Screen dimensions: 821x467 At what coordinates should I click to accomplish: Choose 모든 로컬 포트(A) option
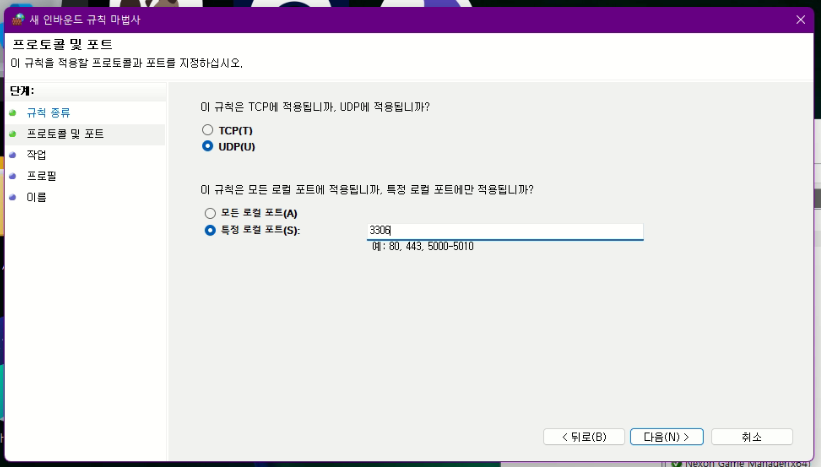[210, 213]
